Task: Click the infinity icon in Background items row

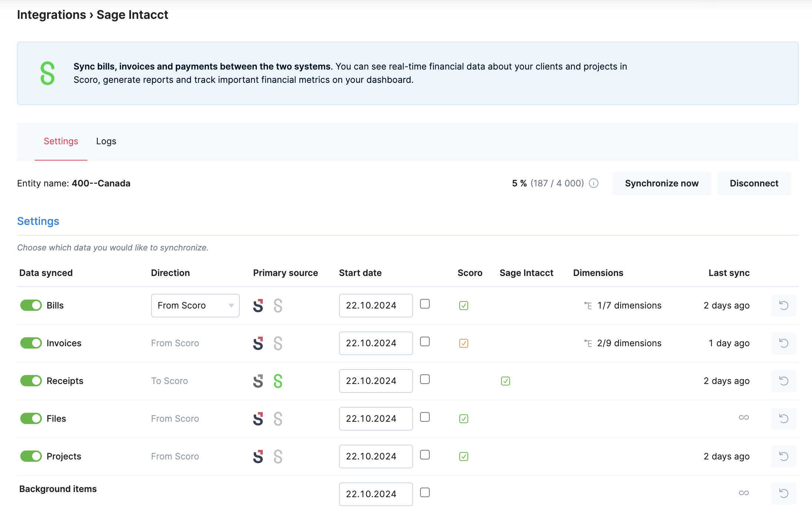Action: point(744,493)
